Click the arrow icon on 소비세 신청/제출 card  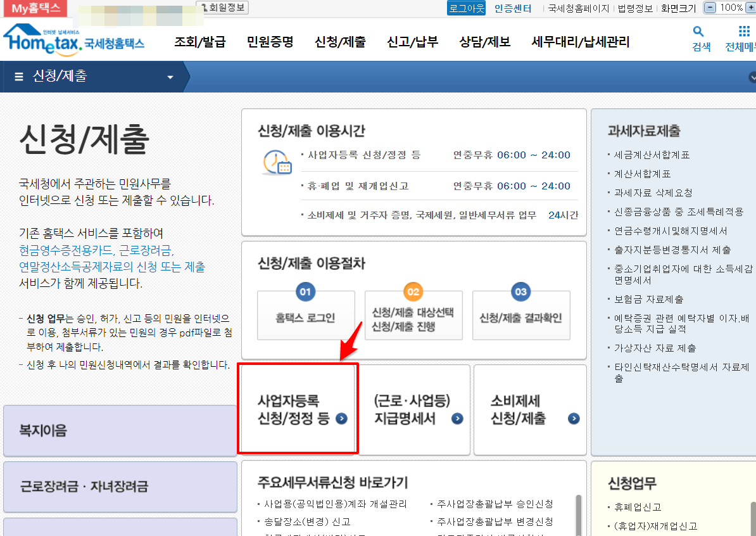click(574, 418)
